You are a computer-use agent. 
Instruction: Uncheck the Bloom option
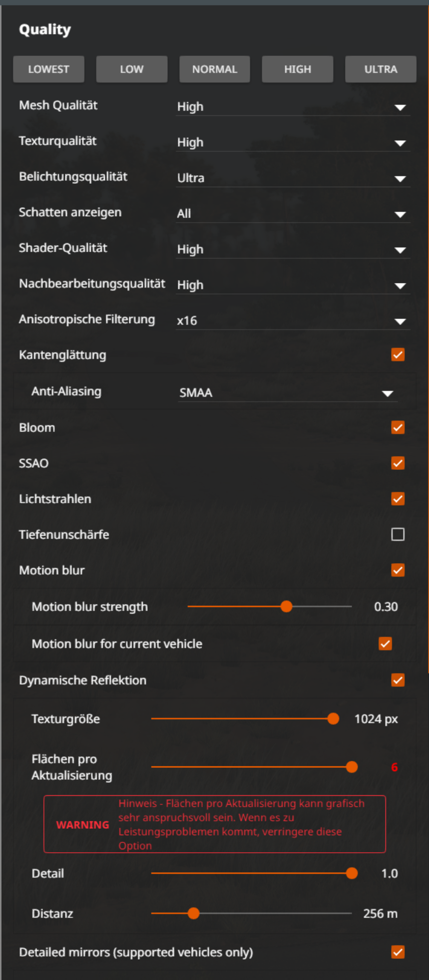[398, 428]
